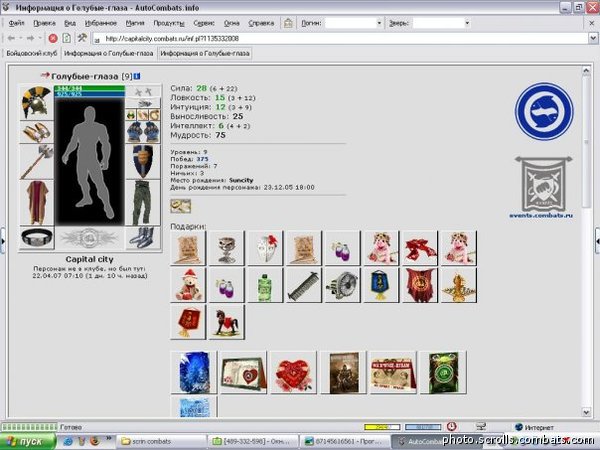Expand the Зверь dropdown

coord(467,23)
